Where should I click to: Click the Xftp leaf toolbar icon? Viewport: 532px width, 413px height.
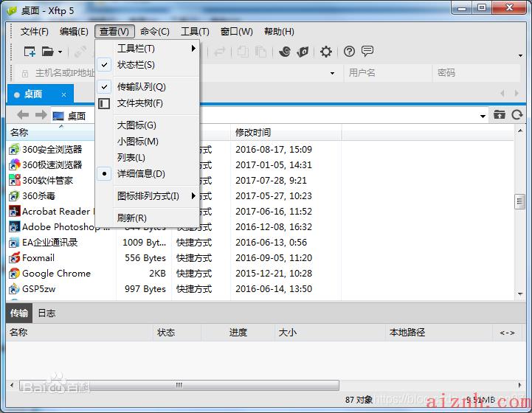tap(303, 52)
